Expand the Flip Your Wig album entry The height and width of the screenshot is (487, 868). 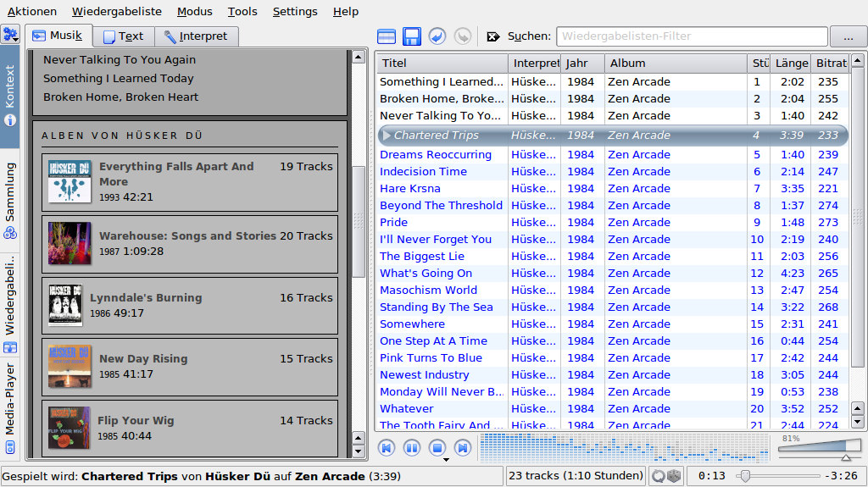[190, 429]
